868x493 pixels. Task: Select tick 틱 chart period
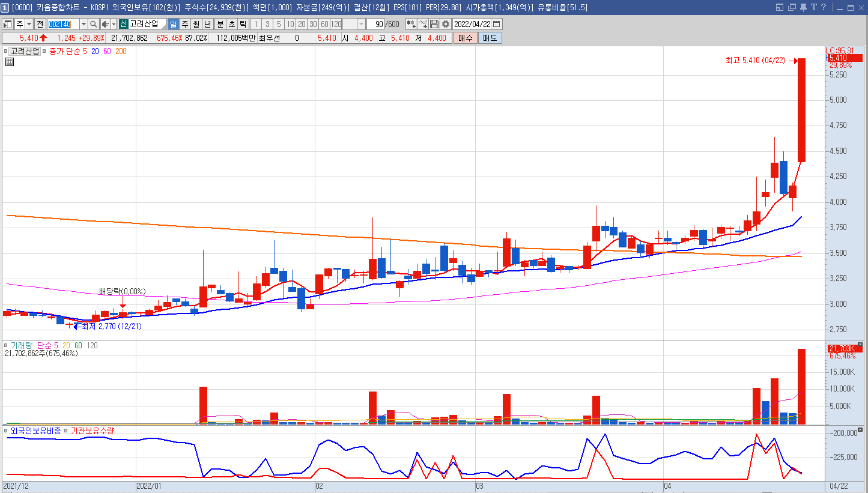coord(243,24)
